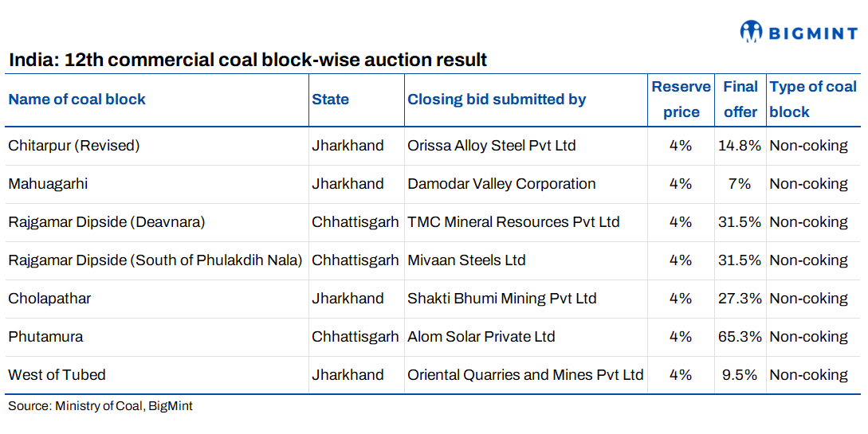Click the "Type of coal block" header
The image size is (868, 434).
(812, 100)
